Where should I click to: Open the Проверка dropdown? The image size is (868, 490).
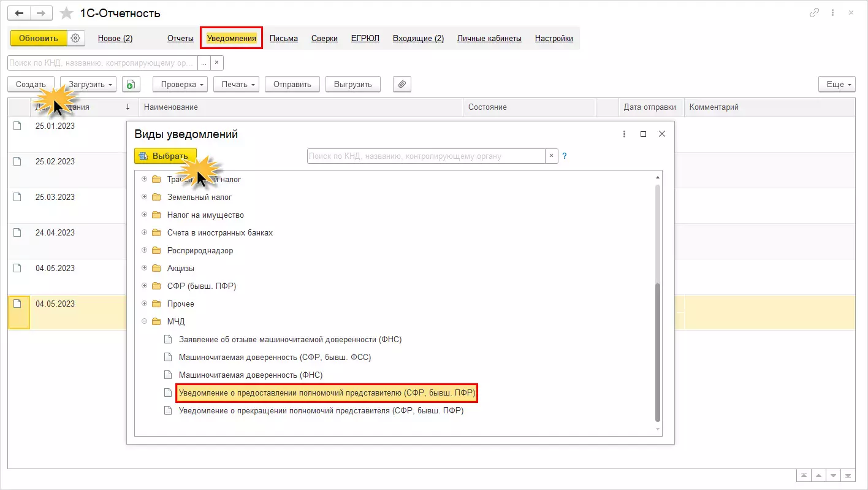[x=180, y=85]
